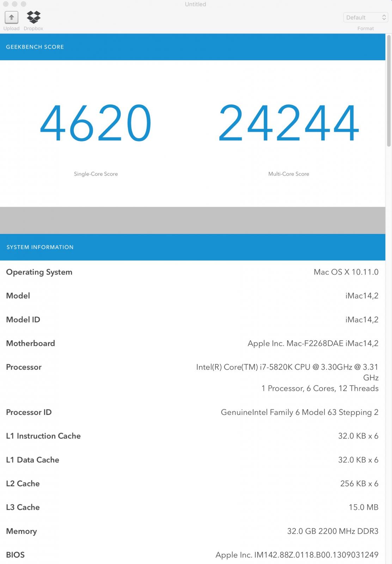Select the 256 KB x 6 value
The height and width of the screenshot is (564, 392).
(x=359, y=484)
